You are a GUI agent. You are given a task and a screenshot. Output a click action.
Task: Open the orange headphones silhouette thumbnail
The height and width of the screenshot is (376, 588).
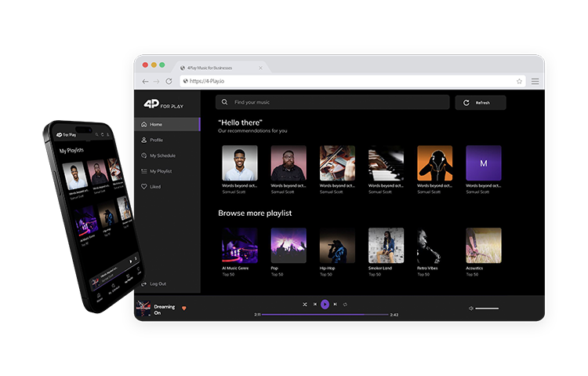click(x=434, y=163)
